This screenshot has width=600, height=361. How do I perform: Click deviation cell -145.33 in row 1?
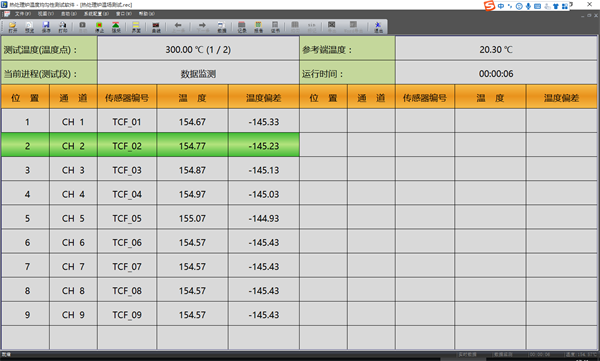point(264,122)
